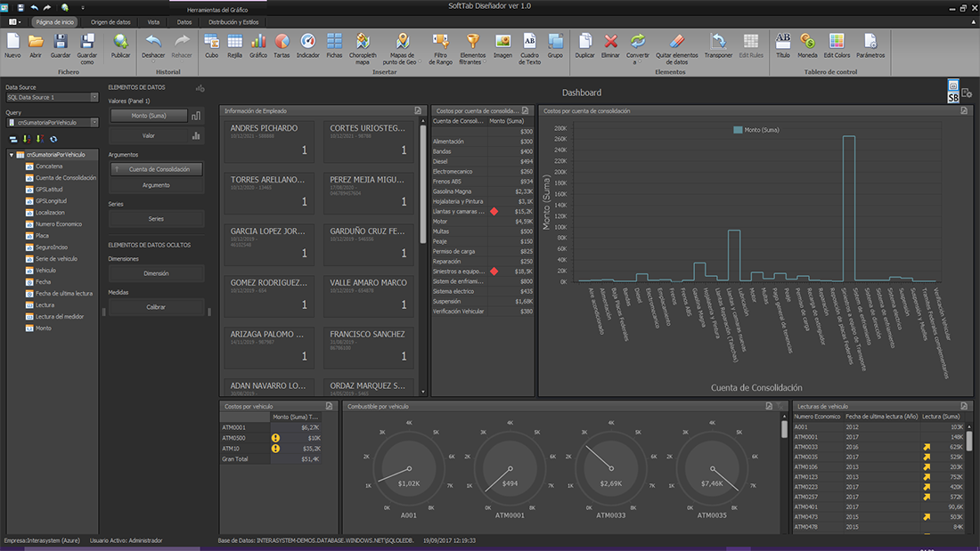
Task: Toggle the grouped fields view icon
Action: pyautogui.click(x=13, y=140)
